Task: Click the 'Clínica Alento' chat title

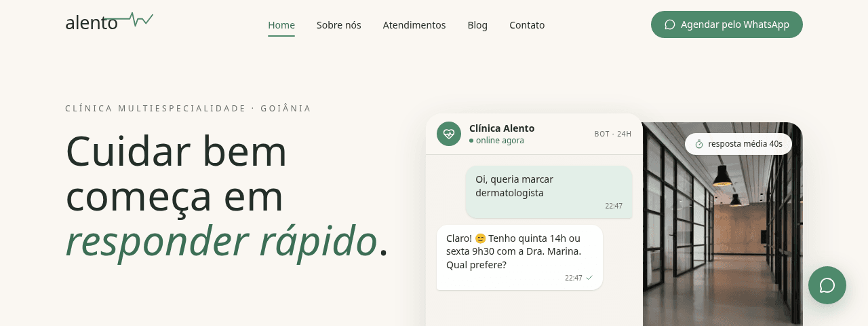Action: (502, 128)
